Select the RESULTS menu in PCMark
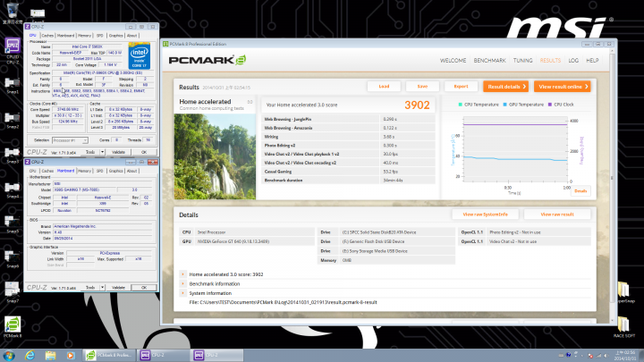This screenshot has height=362, width=644. click(550, 61)
